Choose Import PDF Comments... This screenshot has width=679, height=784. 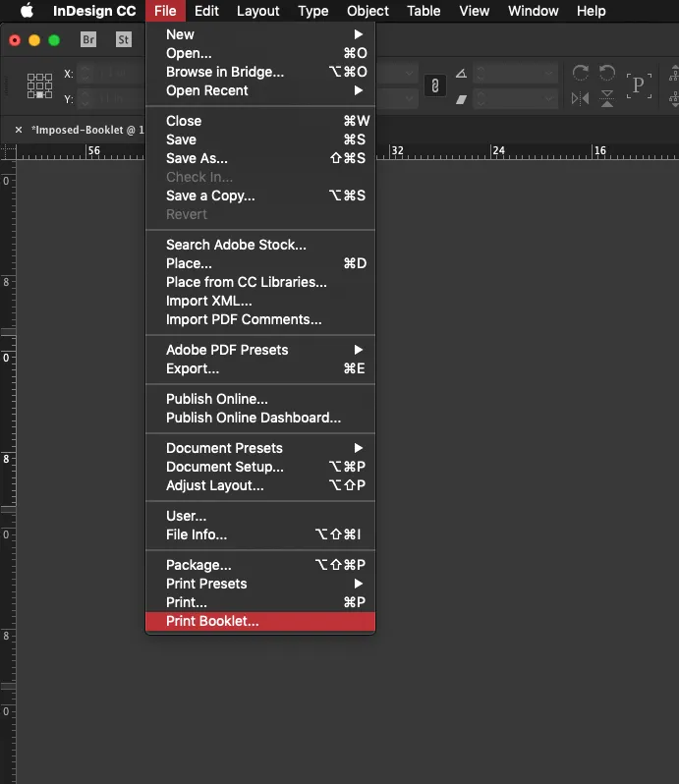coord(260,319)
